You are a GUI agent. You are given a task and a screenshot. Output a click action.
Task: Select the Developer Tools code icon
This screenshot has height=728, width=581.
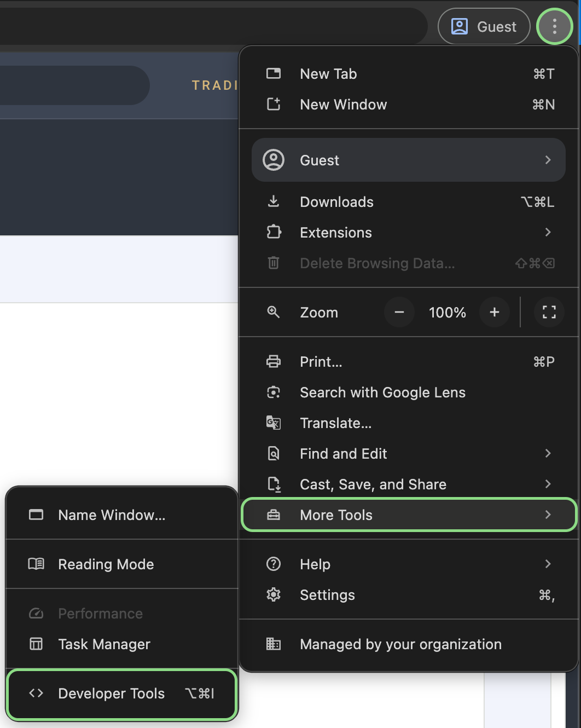(x=36, y=693)
